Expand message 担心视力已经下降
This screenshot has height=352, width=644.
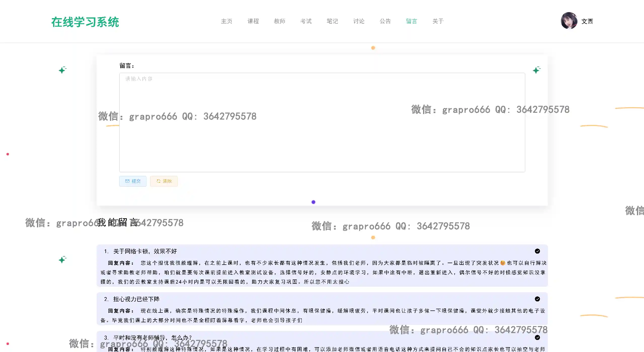click(x=136, y=299)
